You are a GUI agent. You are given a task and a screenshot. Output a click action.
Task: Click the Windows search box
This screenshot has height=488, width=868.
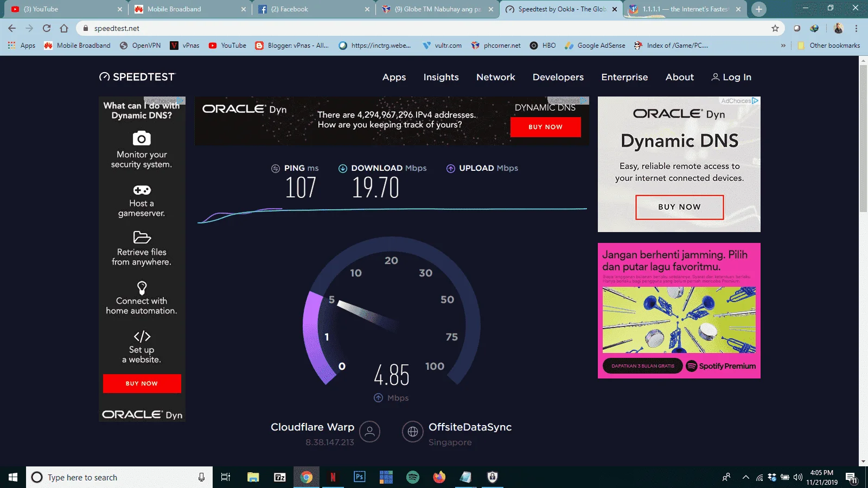click(x=119, y=477)
